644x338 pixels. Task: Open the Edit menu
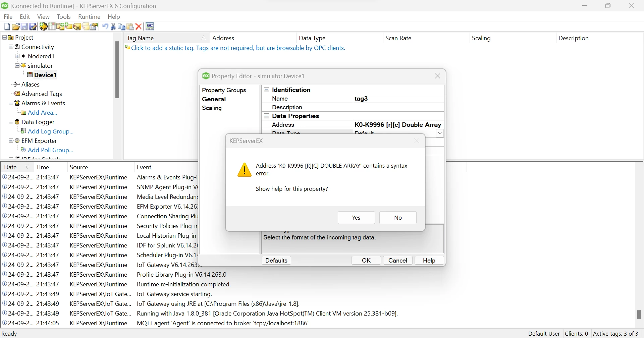click(25, 16)
